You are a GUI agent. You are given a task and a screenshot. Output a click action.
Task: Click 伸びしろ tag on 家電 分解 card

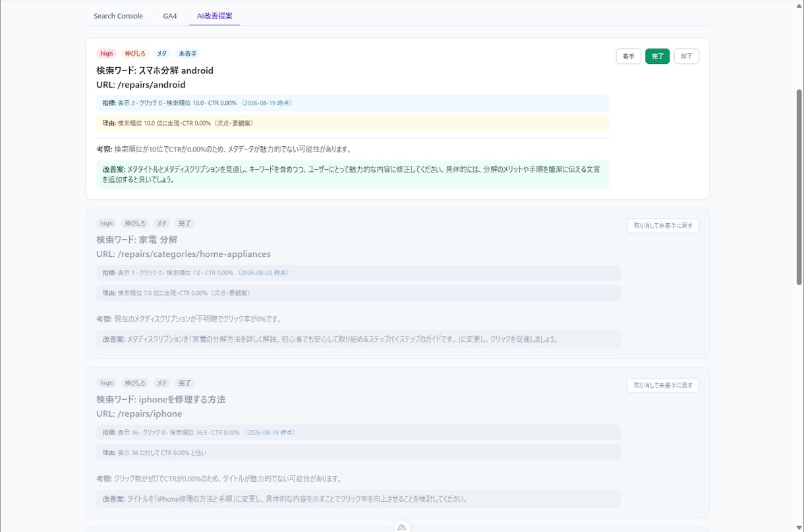point(135,223)
